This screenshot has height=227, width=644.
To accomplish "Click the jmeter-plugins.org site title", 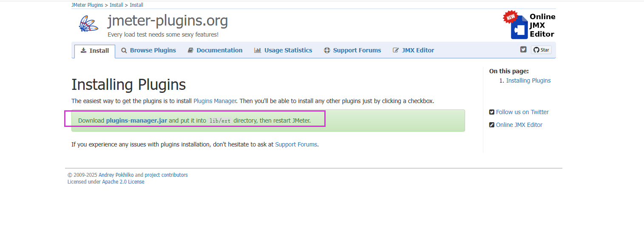I will pyautogui.click(x=167, y=20).
